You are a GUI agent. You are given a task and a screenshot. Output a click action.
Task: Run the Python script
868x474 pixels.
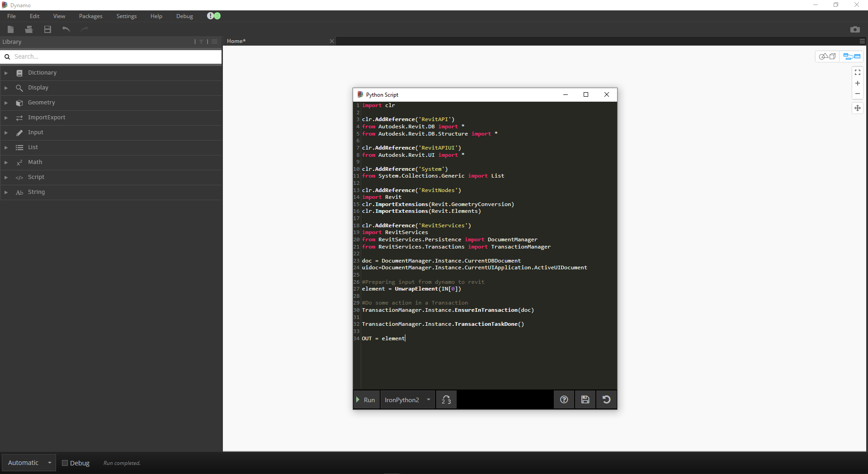[366, 399]
